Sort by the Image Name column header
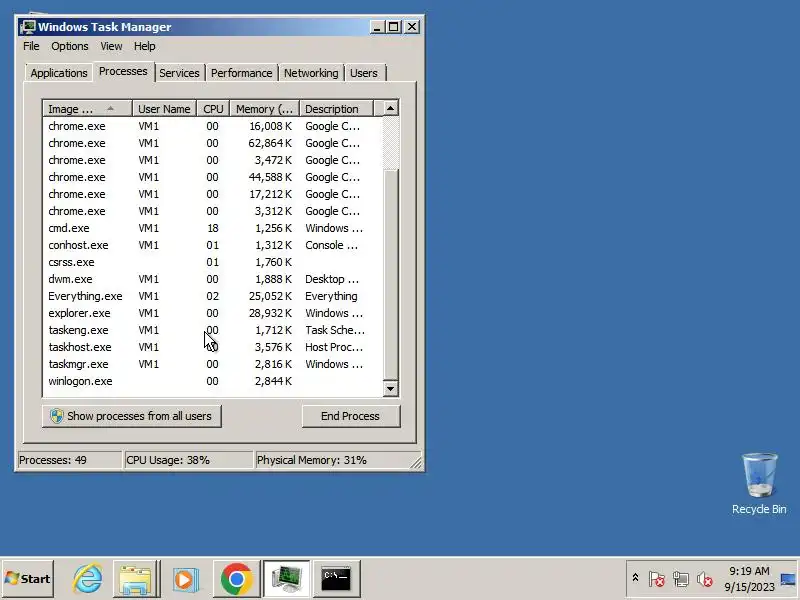 87,109
